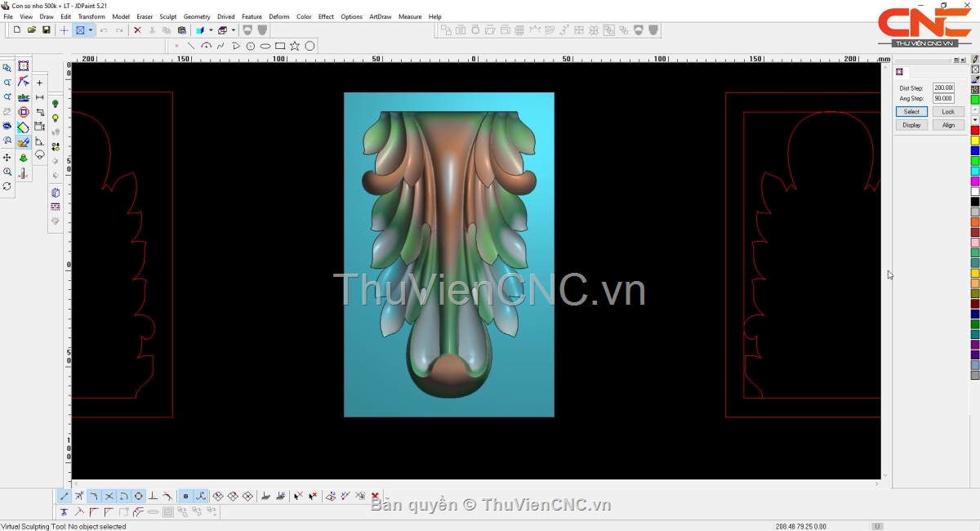Toggle perpendicular snap in bottom toolbar

coord(153,497)
